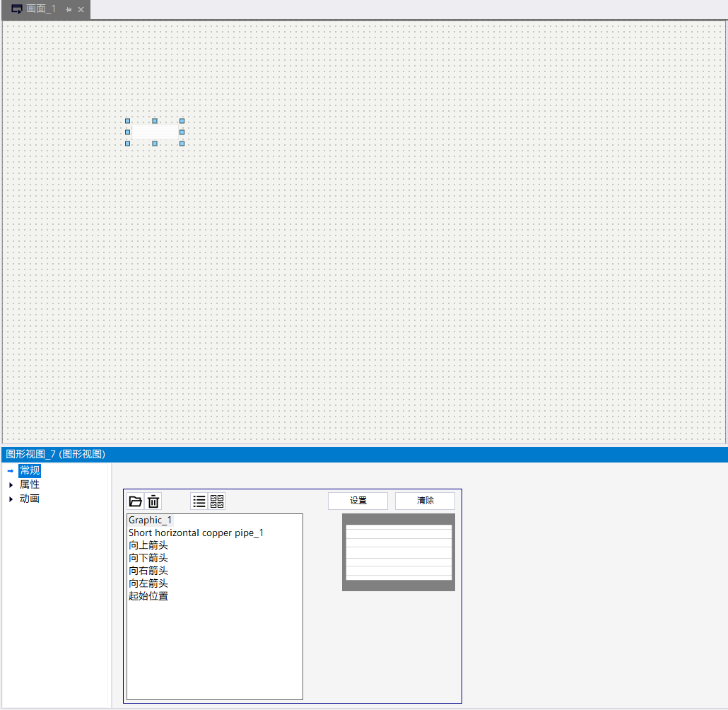728x710 pixels.
Task: Select Graphic_1 in the graphics list
Action: pos(150,520)
